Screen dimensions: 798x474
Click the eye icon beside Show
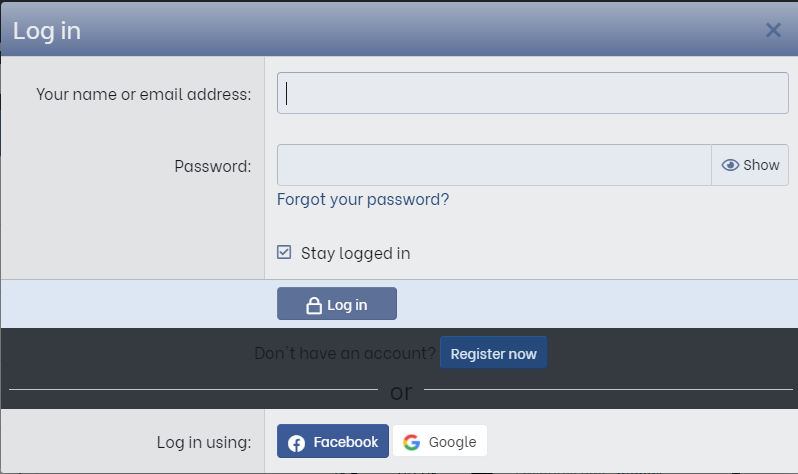[x=730, y=165]
